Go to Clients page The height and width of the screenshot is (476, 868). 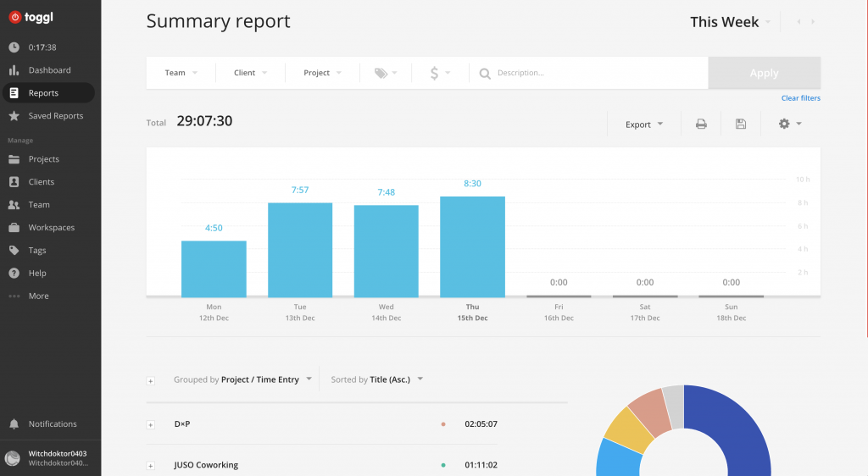pos(42,182)
